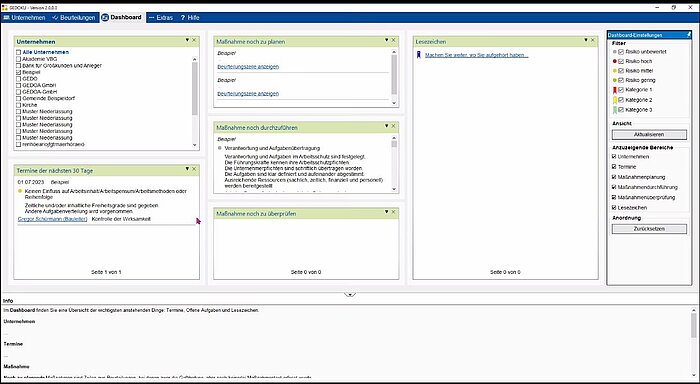The image size is (700, 384).
Task: Toggle the Kategorie 2 filter checkbox
Action: (x=621, y=100)
